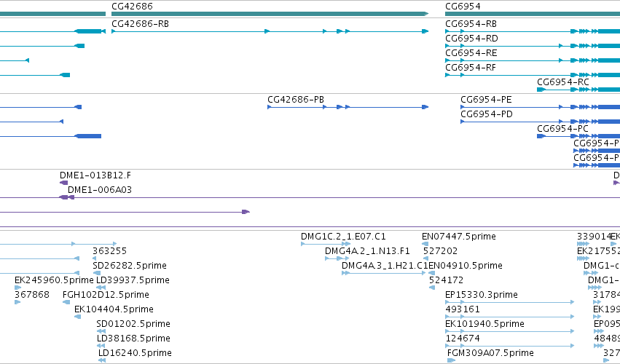620x364 pixels.
Task: Select the EK101940.5prime EST
Action: point(510,331)
